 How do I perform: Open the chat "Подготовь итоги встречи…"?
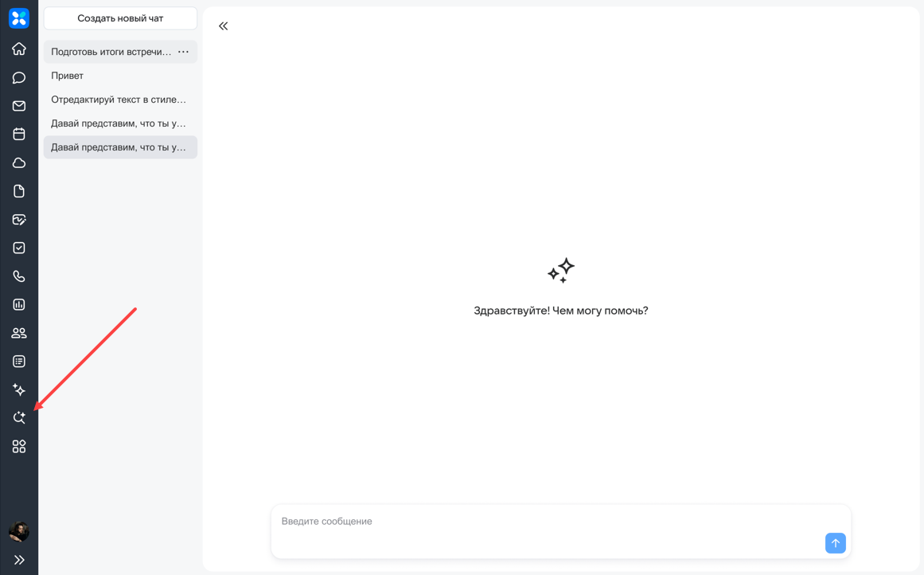pyautogui.click(x=120, y=52)
